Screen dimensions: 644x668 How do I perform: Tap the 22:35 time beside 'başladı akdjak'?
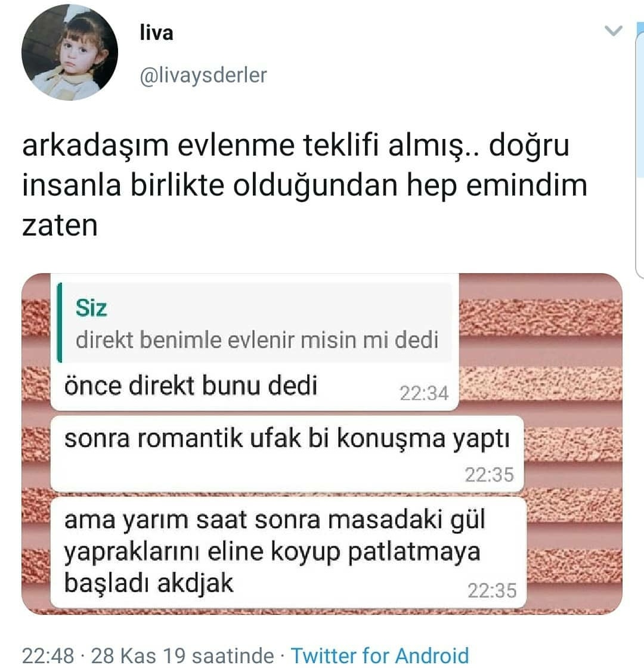point(492,590)
